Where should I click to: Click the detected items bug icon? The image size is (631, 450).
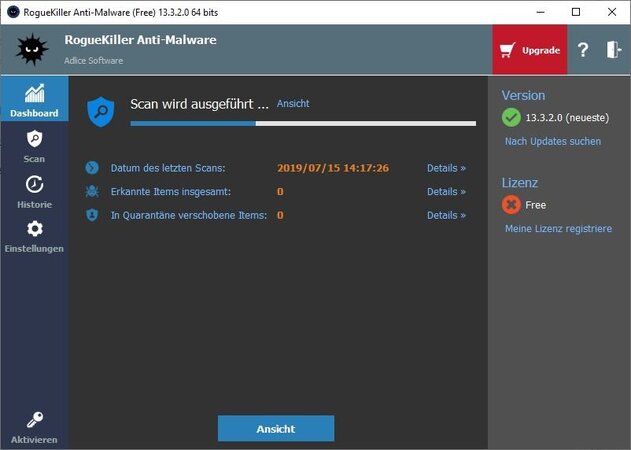92,191
